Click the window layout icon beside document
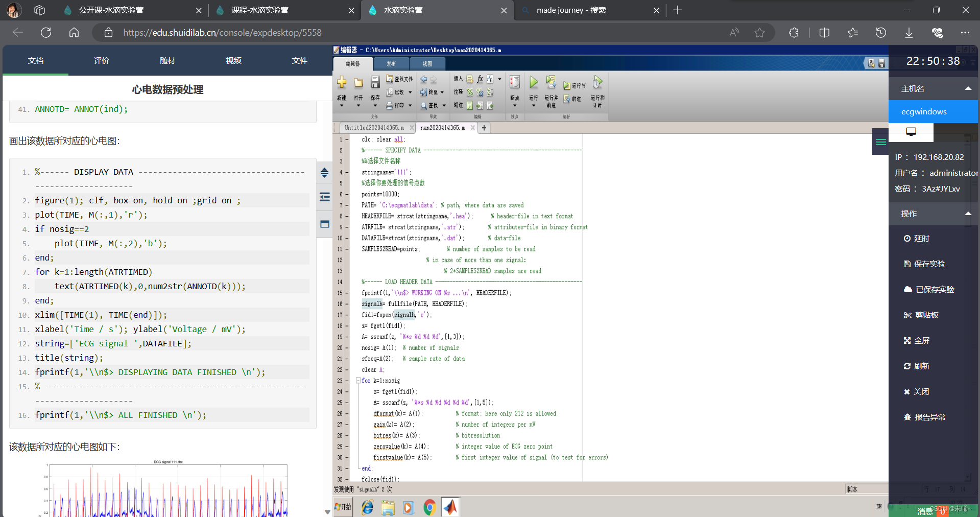This screenshot has width=980, height=517. click(x=324, y=224)
